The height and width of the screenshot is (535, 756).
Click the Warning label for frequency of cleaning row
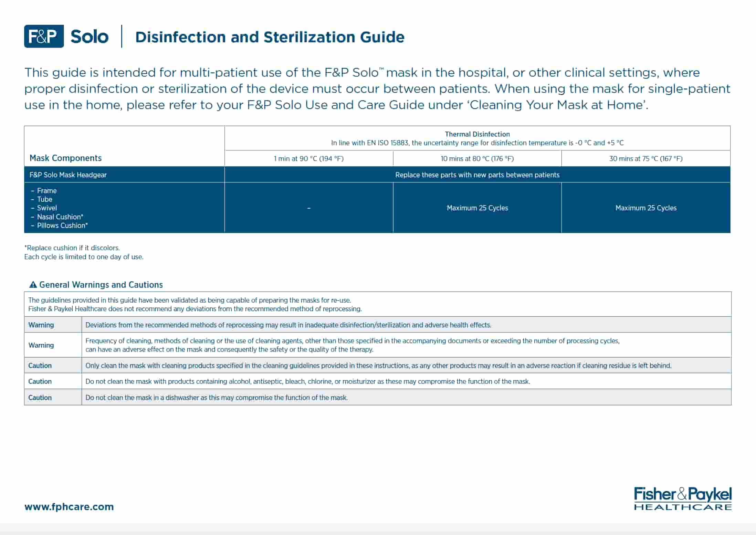tap(41, 345)
